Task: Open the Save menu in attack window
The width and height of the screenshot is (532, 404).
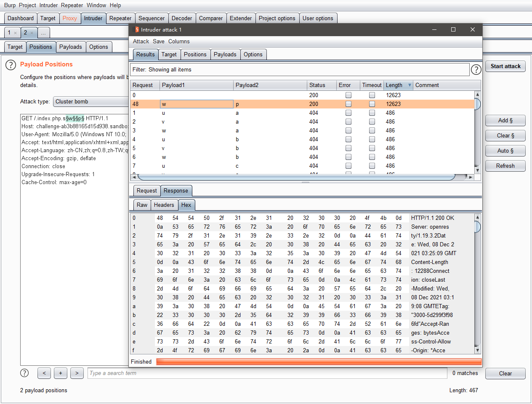Action: 159,41
